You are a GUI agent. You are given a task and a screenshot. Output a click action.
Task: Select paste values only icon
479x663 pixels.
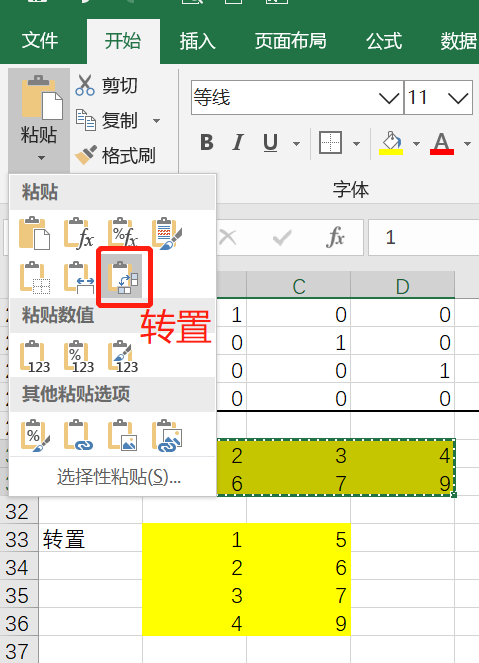35,356
